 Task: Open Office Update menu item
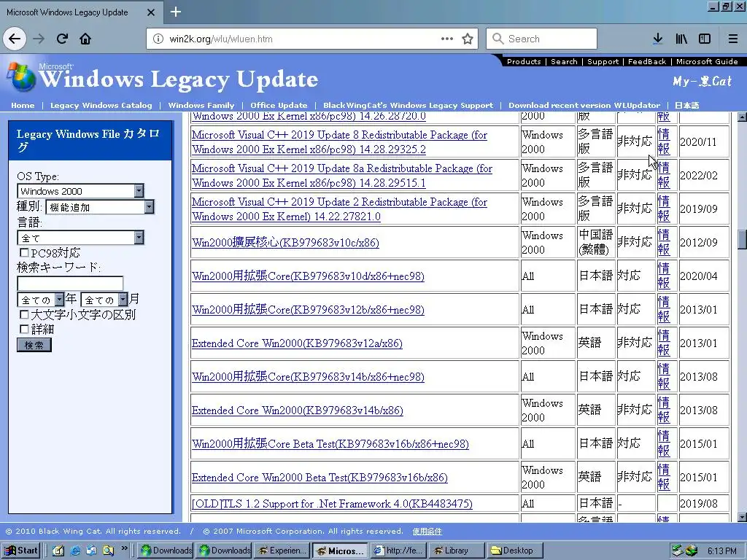[279, 105]
